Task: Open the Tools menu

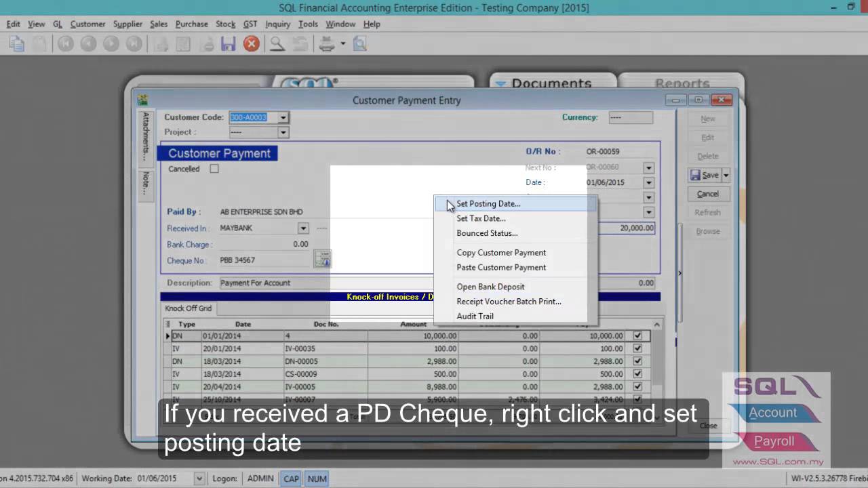Action: pyautogui.click(x=308, y=24)
